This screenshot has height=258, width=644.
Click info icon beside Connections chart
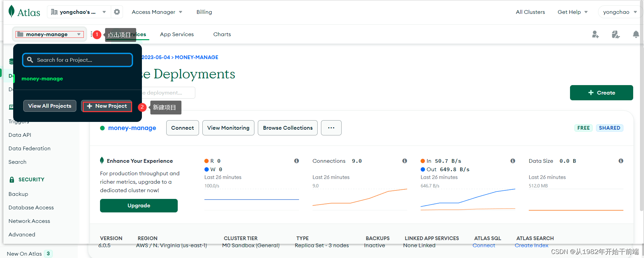405,161
